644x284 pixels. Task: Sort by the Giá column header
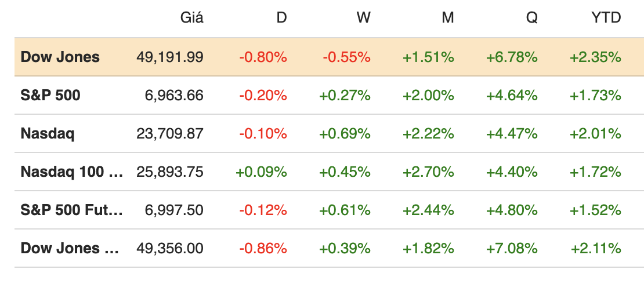point(192,18)
